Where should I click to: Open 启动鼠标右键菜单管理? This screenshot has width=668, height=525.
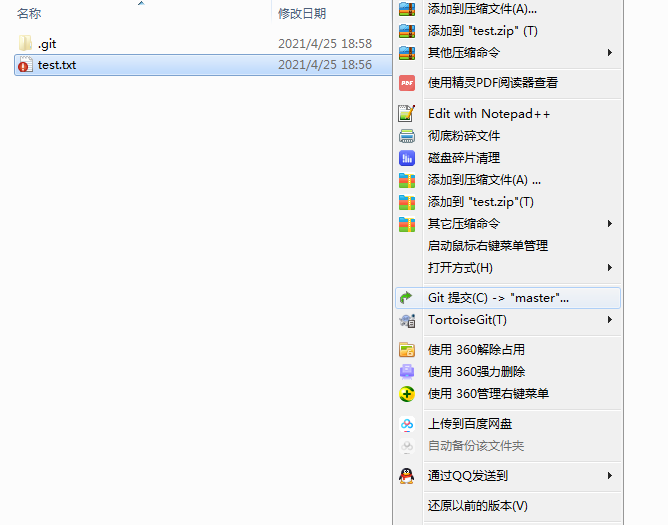tap(509, 246)
